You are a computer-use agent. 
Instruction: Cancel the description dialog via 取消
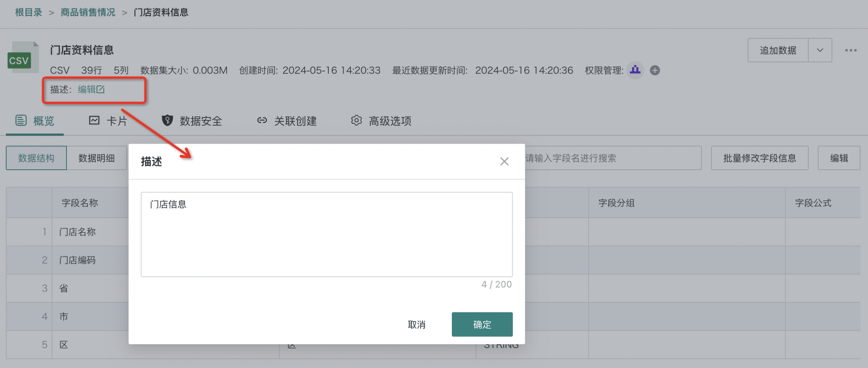417,324
